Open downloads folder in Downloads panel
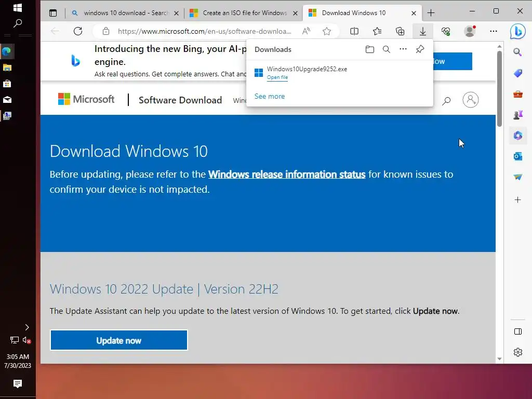 point(370,49)
